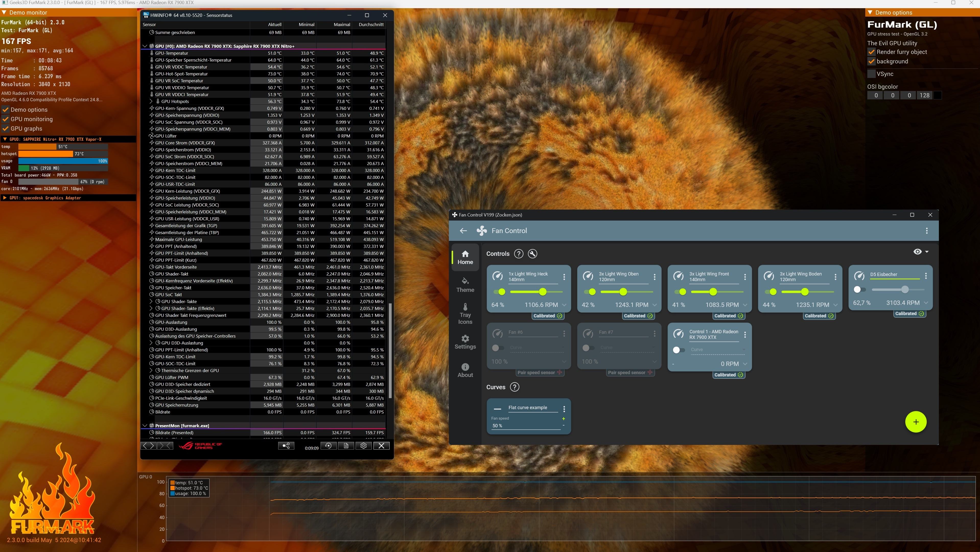Click green add plus button

click(916, 422)
